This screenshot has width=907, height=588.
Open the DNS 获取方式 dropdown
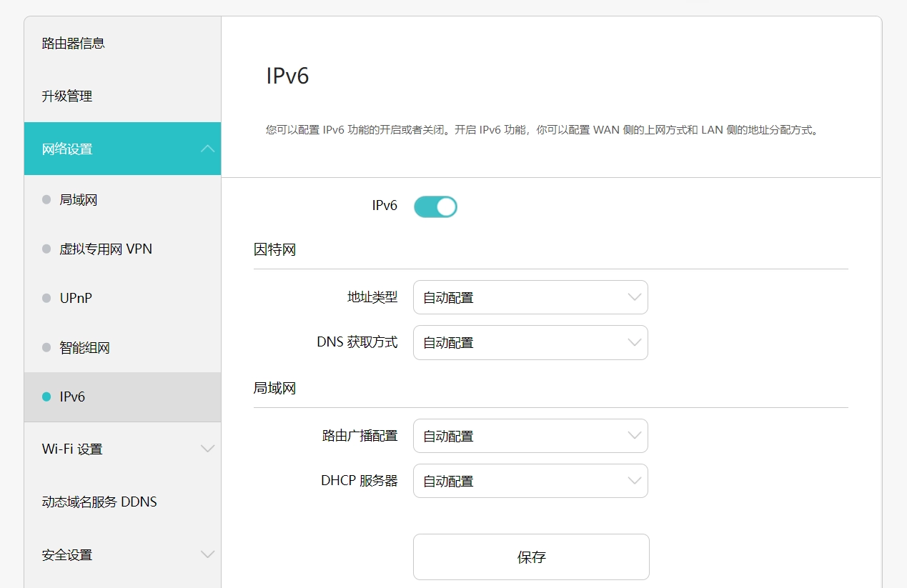[x=530, y=342]
